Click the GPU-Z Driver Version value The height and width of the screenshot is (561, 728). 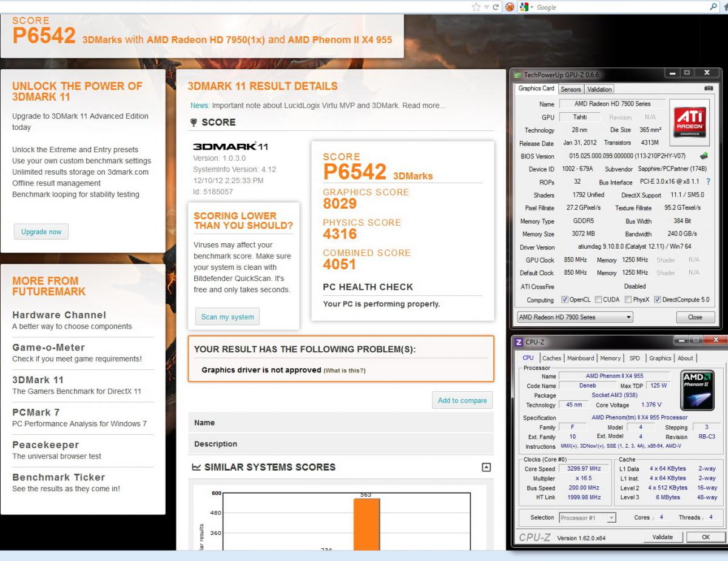point(635,247)
